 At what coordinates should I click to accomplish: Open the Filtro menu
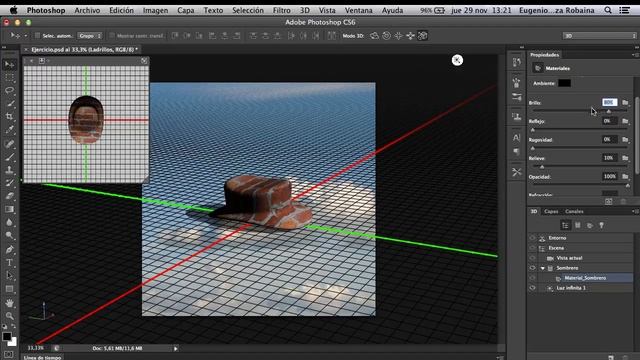point(282,10)
